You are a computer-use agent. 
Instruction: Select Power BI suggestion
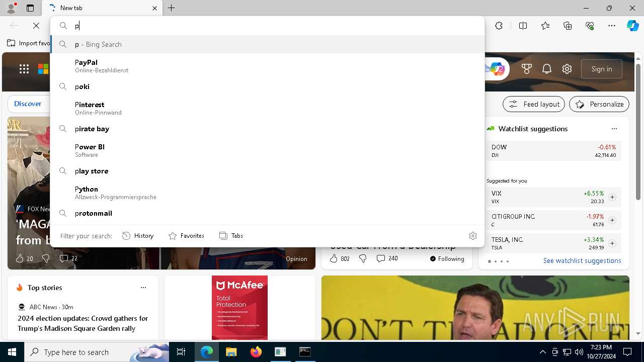click(x=267, y=150)
